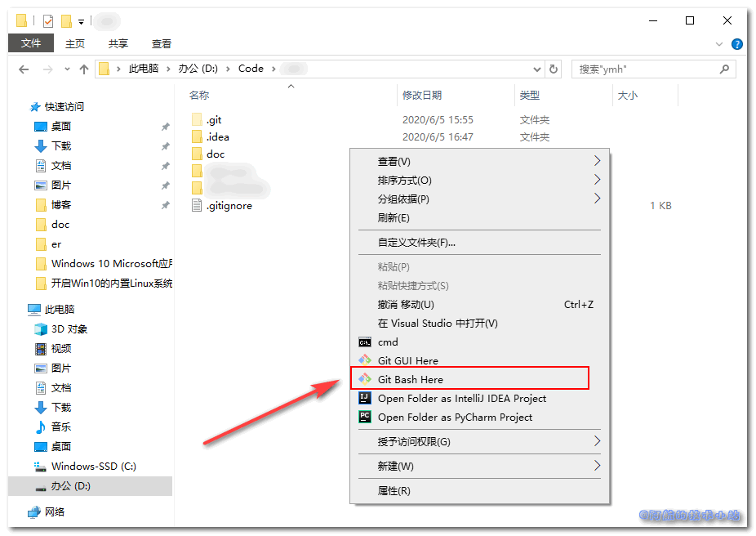
Task: Expand the ribbon with the chevron
Action: 719,44
